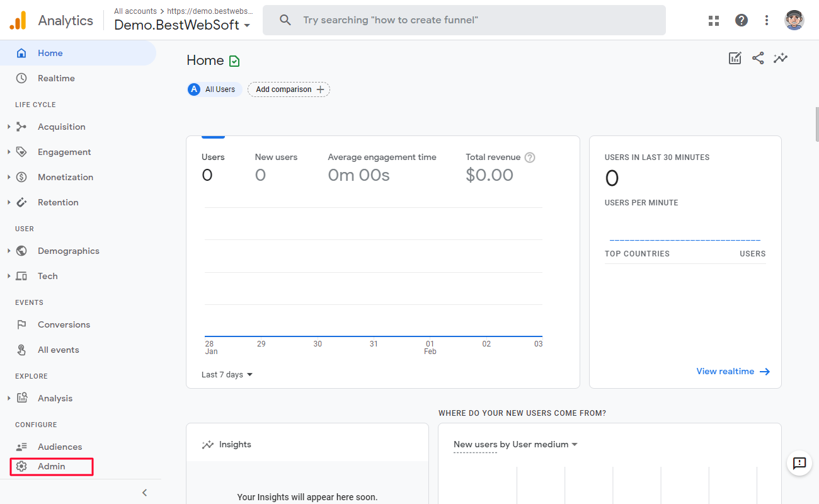The width and height of the screenshot is (819, 504).
Task: Open the user account avatar
Action: click(x=794, y=20)
